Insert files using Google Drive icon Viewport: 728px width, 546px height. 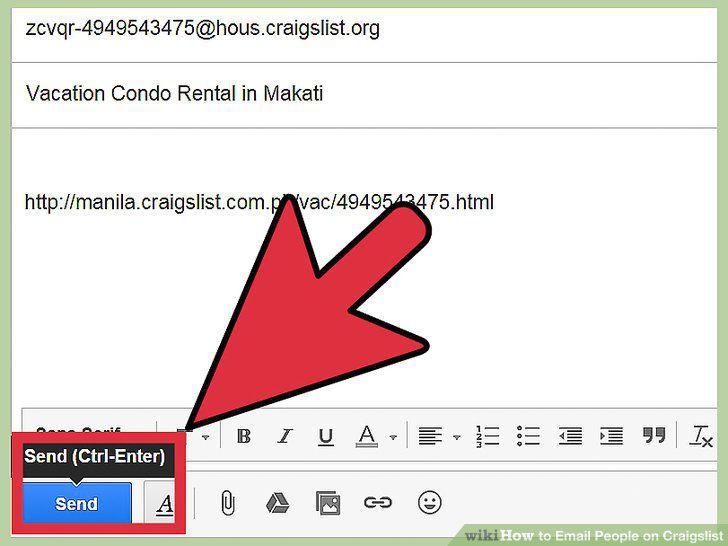click(x=278, y=502)
